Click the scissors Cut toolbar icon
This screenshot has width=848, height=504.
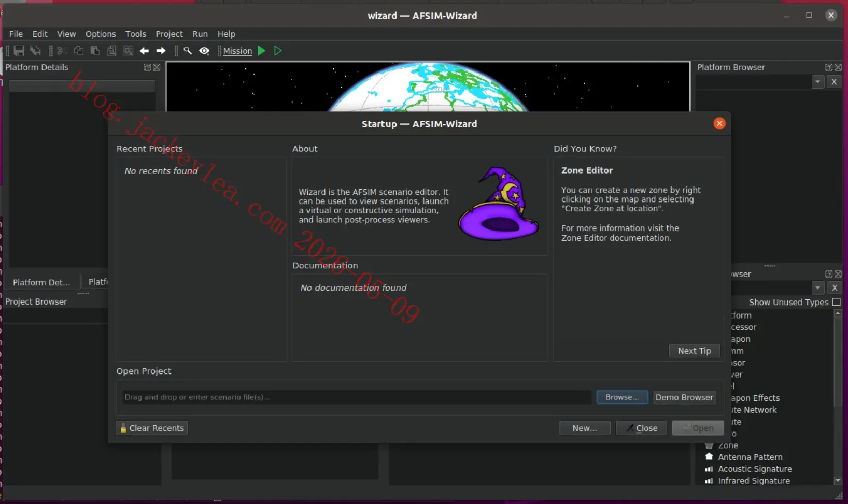tap(62, 51)
